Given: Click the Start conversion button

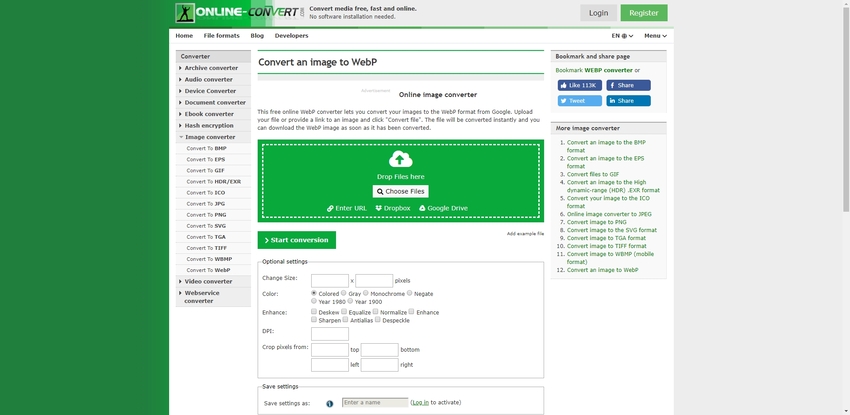Looking at the screenshot, I should [296, 240].
